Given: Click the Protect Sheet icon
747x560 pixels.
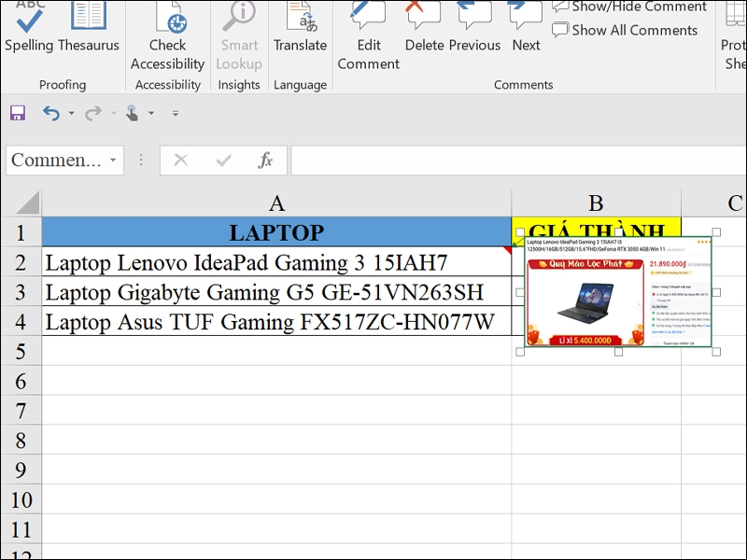Looking at the screenshot, I should click(x=735, y=37).
